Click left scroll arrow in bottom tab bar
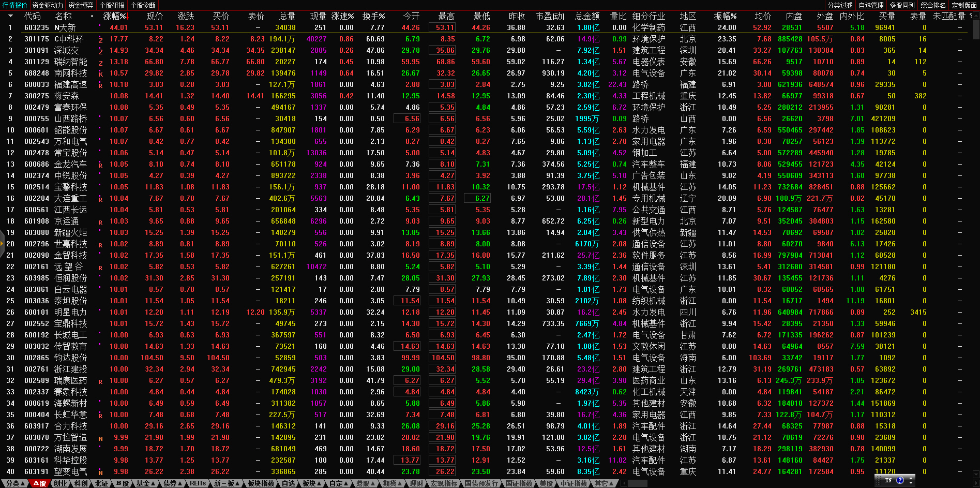Image resolution: width=980 pixels, height=488 pixels. (624, 483)
